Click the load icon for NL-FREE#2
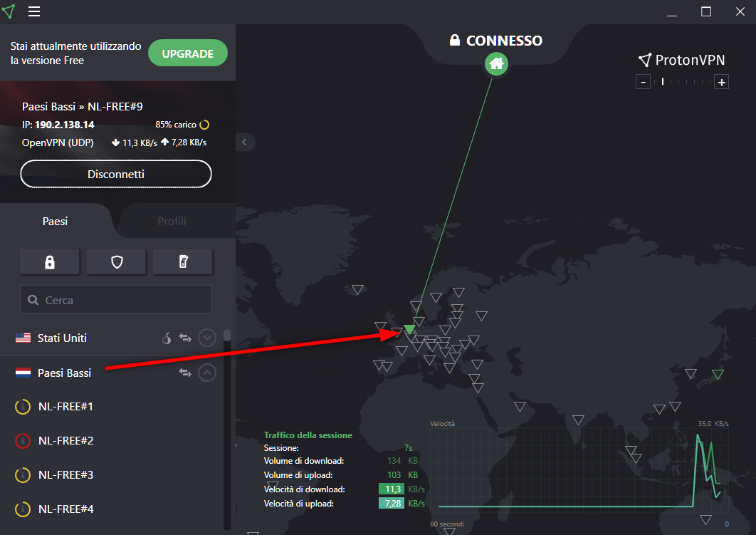756x535 pixels. click(x=23, y=440)
